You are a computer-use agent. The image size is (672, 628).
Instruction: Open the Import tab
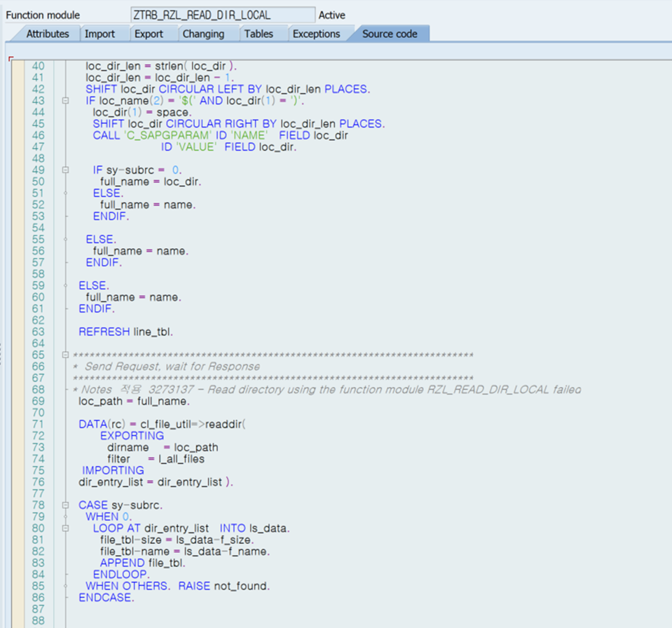coord(100,34)
